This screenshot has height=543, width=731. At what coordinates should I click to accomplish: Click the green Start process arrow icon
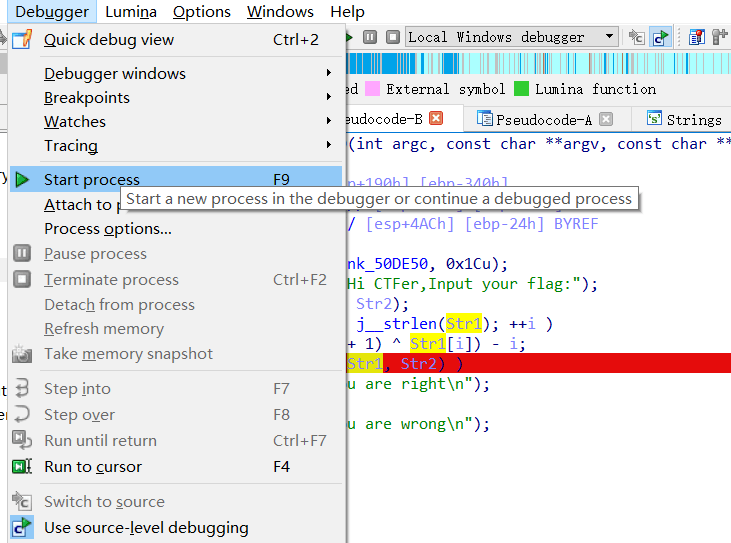[22, 180]
